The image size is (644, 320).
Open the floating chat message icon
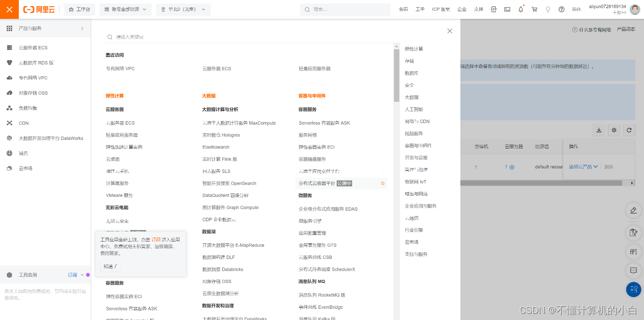pos(633,270)
